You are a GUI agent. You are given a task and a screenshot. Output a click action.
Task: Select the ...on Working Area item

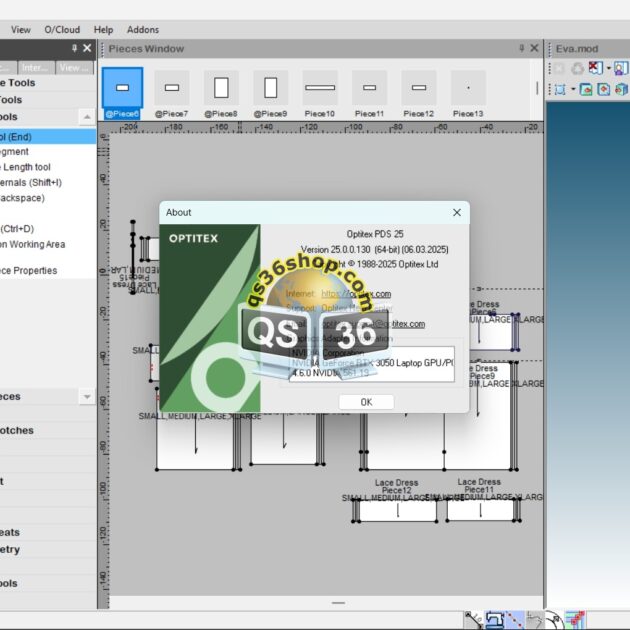pos(48,244)
